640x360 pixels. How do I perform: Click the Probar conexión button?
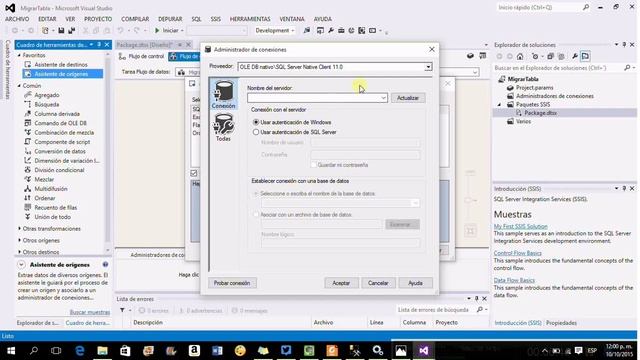click(x=232, y=283)
